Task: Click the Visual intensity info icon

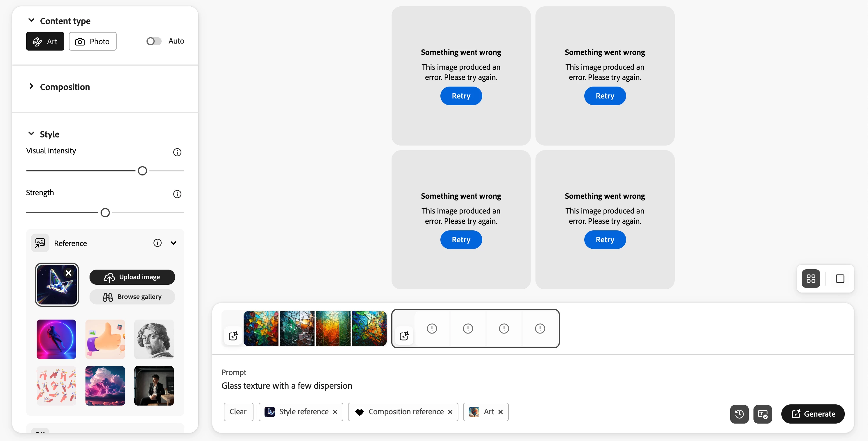Action: pyautogui.click(x=177, y=152)
